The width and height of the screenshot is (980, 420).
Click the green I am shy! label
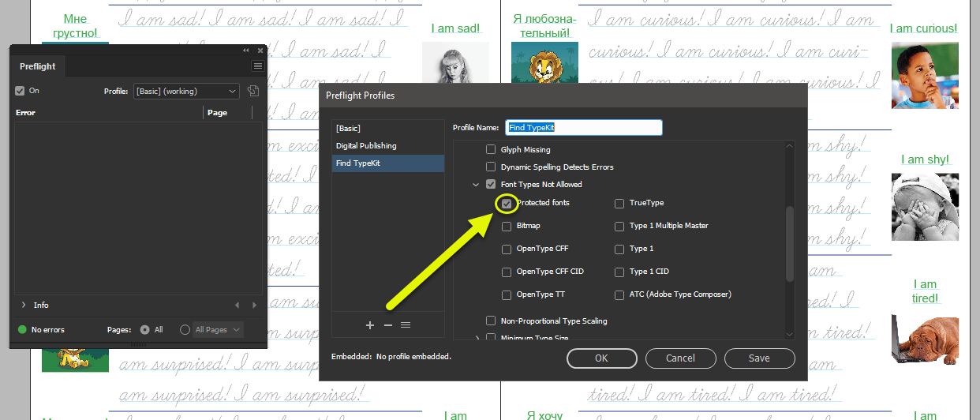(x=925, y=159)
